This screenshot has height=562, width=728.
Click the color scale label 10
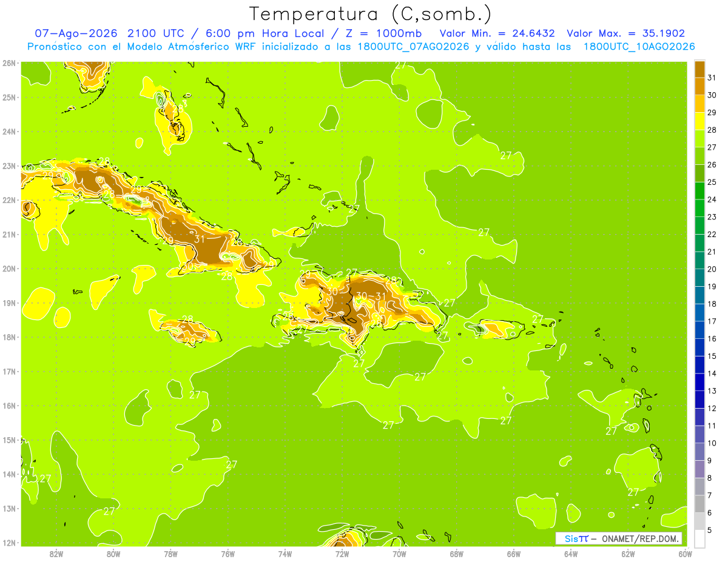[712, 443]
